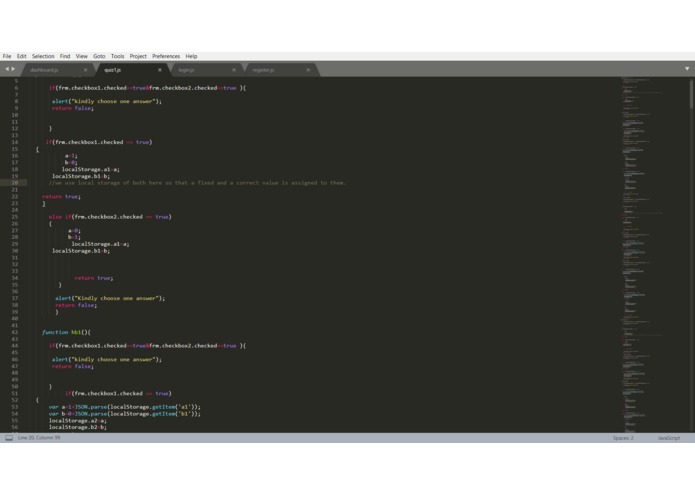Image resolution: width=695 pixels, height=494 pixels.
Task: Click the vertical scrollbar thumb
Action: click(x=691, y=93)
